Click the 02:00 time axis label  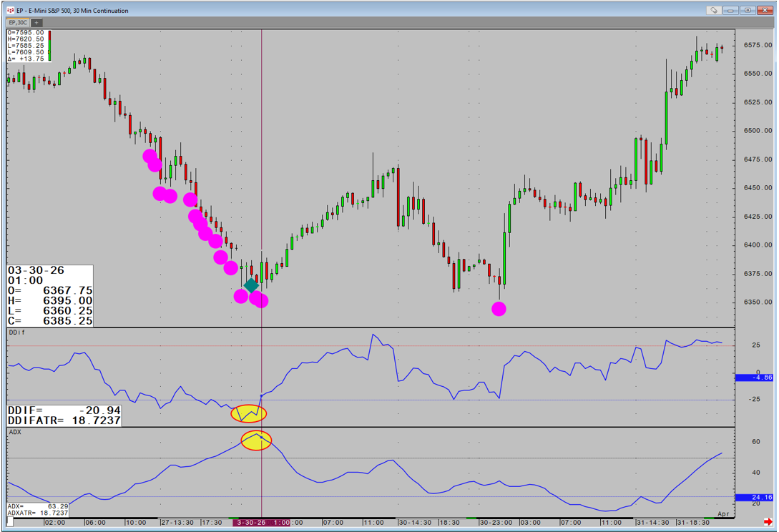pyautogui.click(x=54, y=523)
